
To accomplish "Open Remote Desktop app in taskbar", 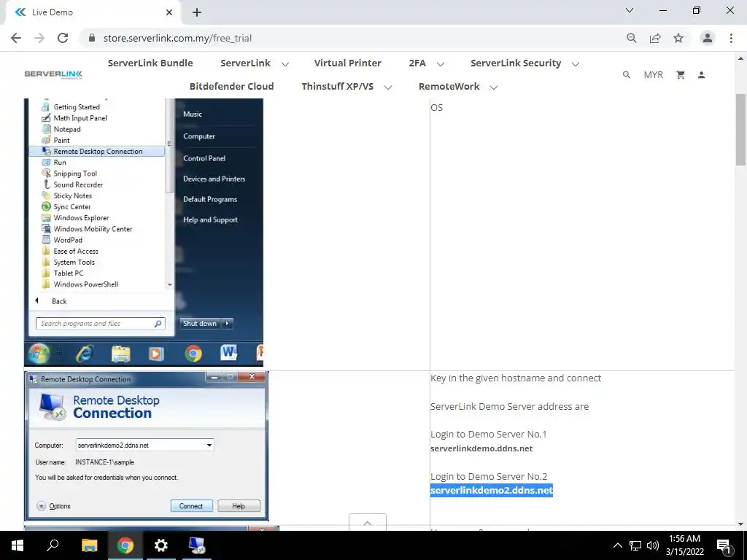I will click(197, 545).
